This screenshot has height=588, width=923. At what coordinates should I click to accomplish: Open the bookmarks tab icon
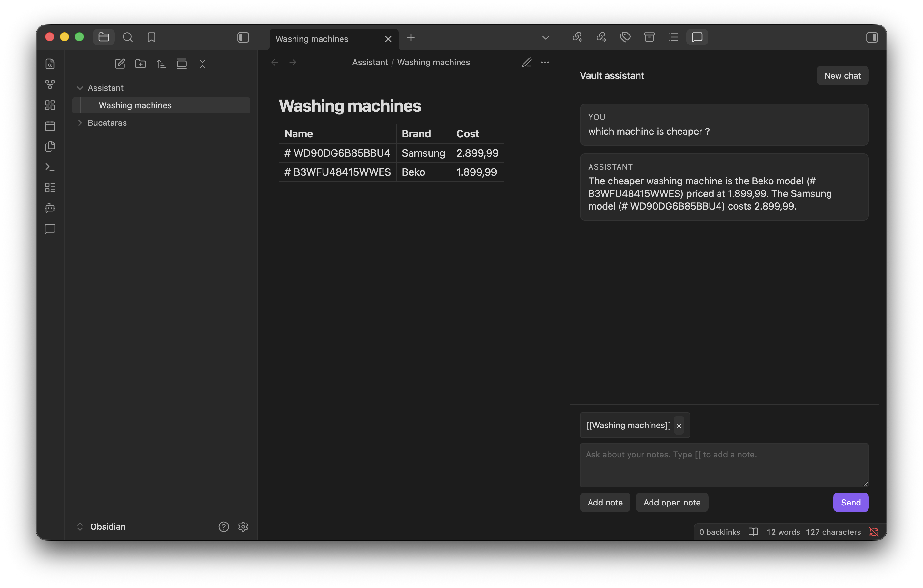click(151, 37)
